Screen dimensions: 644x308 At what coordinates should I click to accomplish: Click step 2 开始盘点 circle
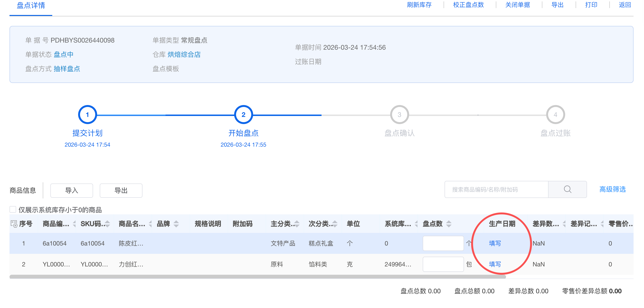pyautogui.click(x=243, y=115)
